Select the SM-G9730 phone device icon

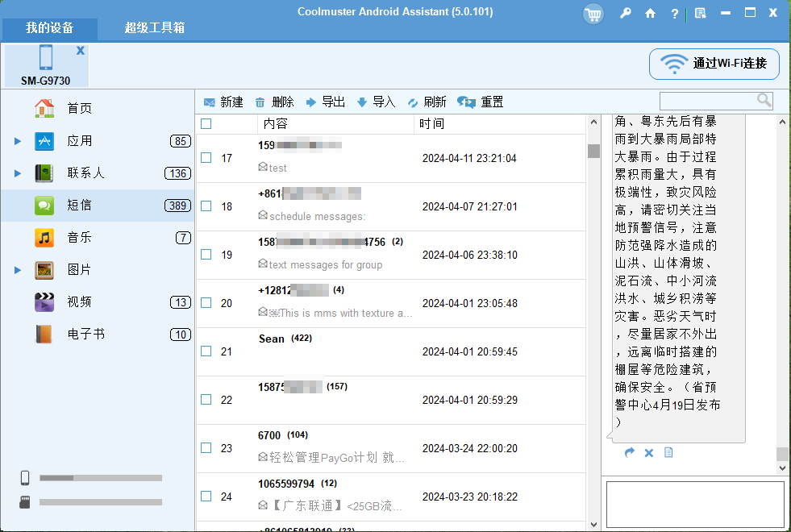point(46,57)
